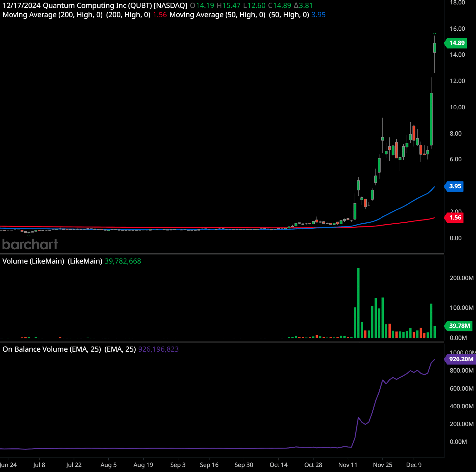
Task: Click the Dec 9 date label
Action: click(x=414, y=465)
